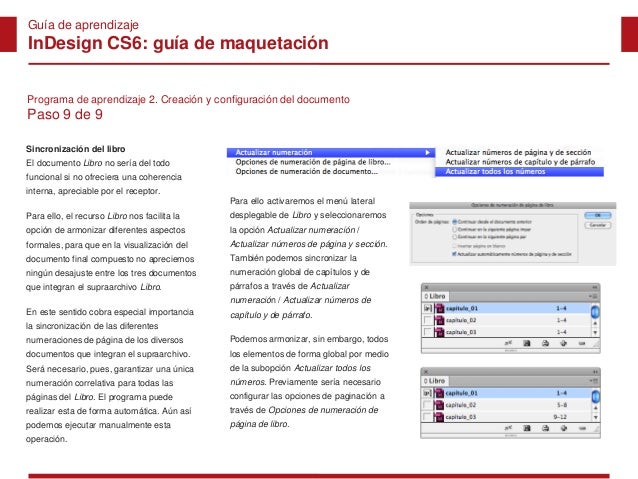This screenshot has height=479, width=638.
Task: Click the blue scrollbar thumb in the 9-12 Libro panel
Action: pos(595,396)
